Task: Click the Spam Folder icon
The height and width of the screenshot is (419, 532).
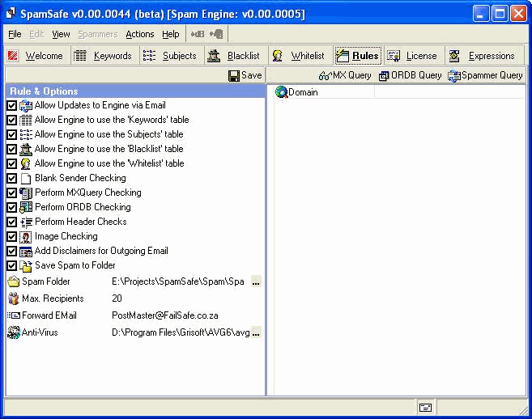Action: click(x=14, y=281)
